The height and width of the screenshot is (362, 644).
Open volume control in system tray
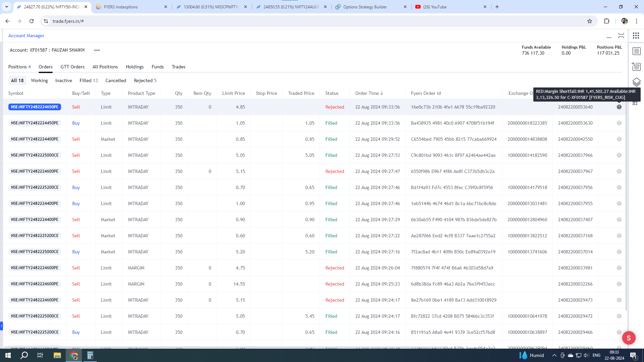(586, 355)
